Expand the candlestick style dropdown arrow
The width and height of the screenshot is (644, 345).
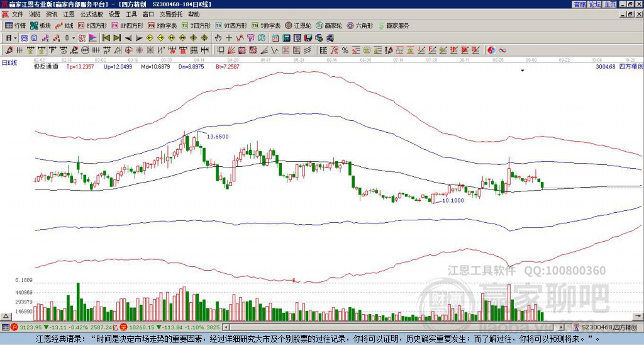point(74,38)
